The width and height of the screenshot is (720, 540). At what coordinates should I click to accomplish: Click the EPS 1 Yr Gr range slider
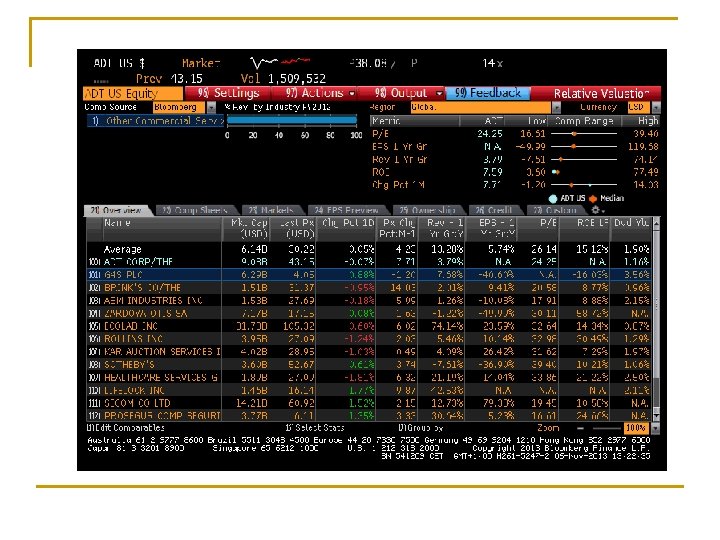coord(584,146)
